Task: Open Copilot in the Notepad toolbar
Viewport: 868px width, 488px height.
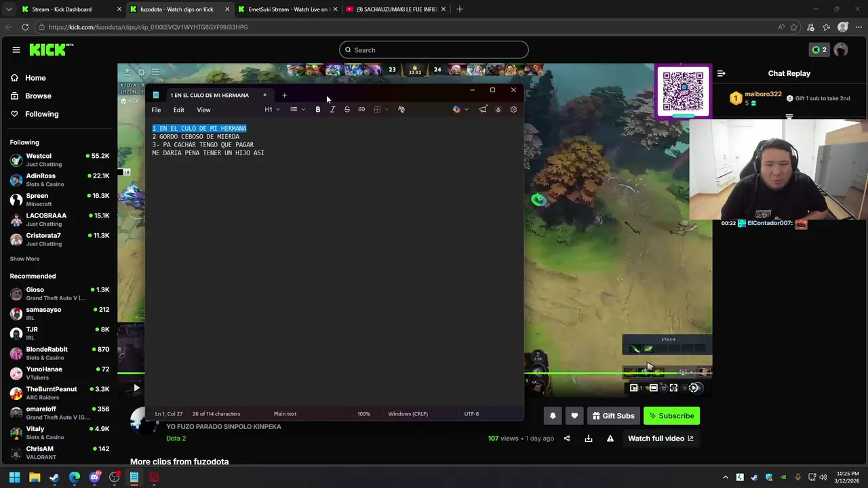Action: point(456,110)
